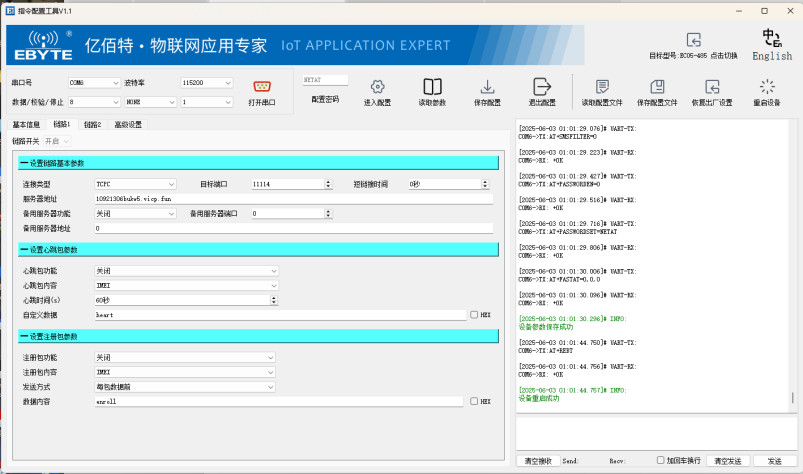Image resolution: width=803 pixels, height=474 pixels.
Task: Click the 恢复出厂设置 factory reset icon
Action: (712, 87)
